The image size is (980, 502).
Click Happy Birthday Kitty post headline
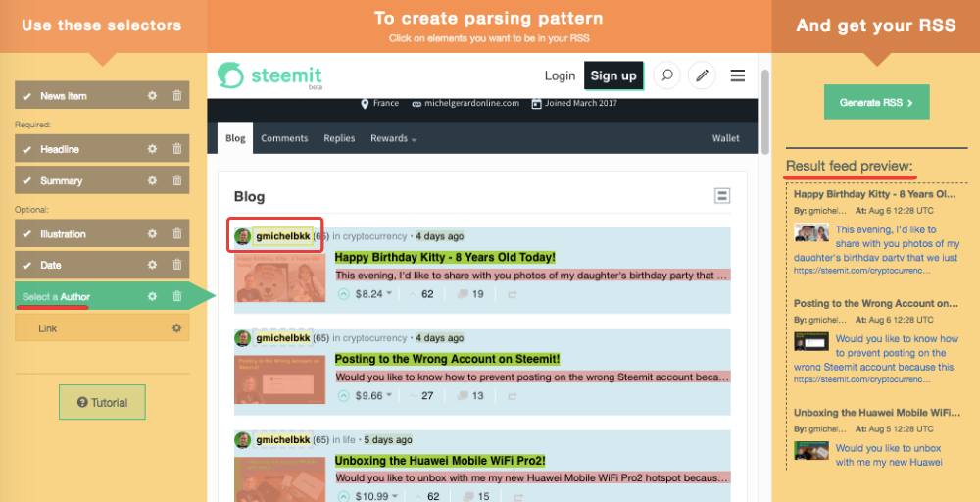coord(445,257)
